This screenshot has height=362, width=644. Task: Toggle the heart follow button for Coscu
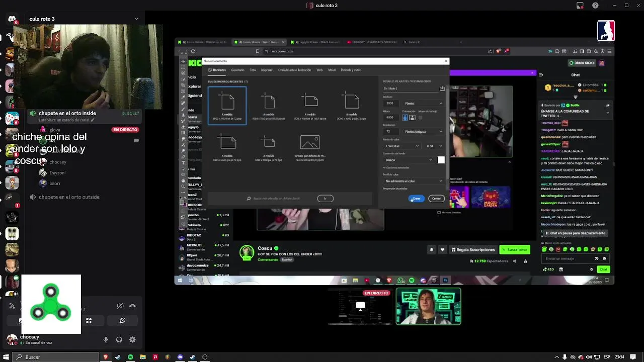pos(442,249)
